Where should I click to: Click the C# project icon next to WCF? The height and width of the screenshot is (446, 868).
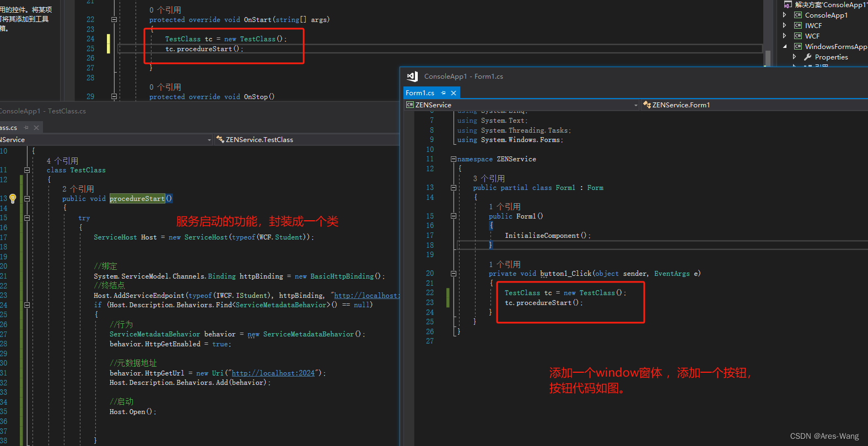pyautogui.click(x=797, y=36)
